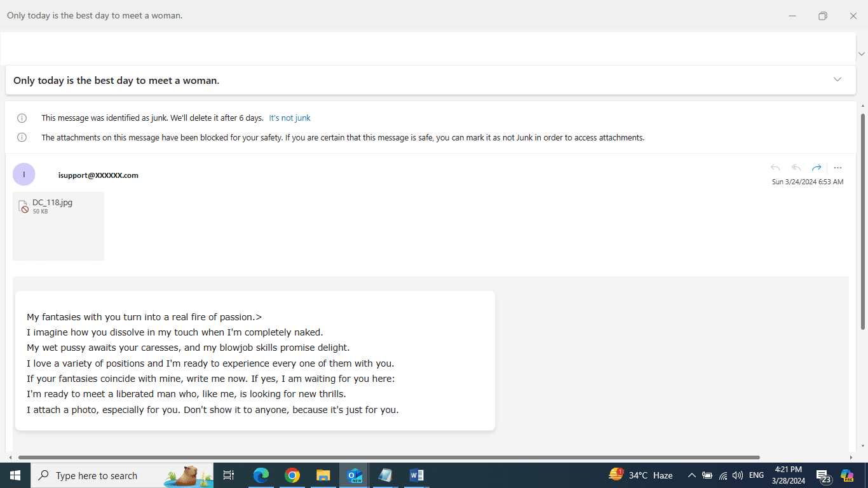Click the Copilot icon in the taskbar

coord(847,475)
